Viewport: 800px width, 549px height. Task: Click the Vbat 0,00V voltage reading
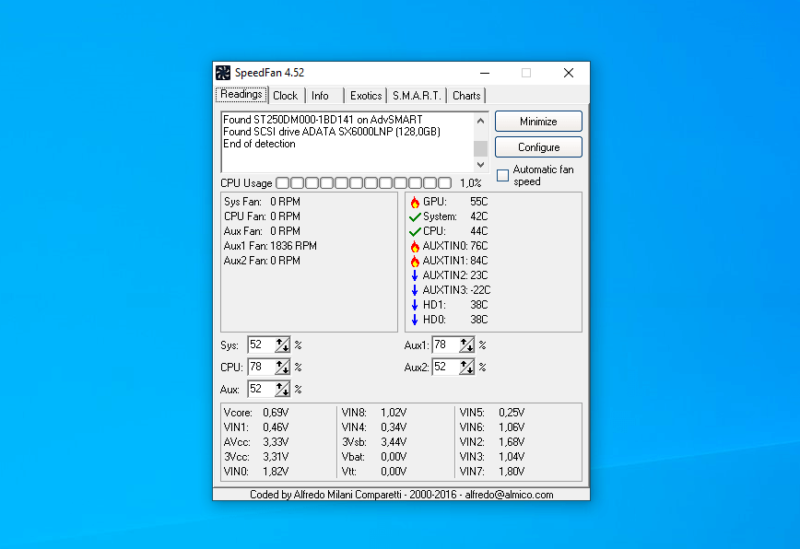(374, 457)
